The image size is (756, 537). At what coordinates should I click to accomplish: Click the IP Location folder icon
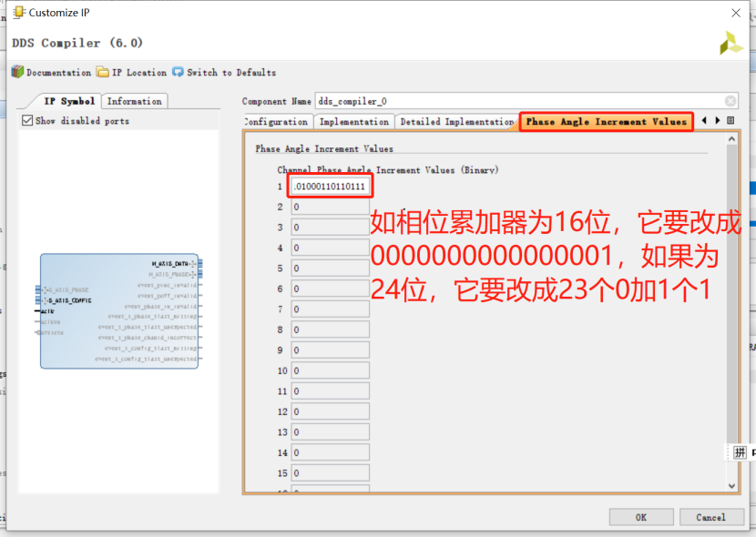click(102, 72)
